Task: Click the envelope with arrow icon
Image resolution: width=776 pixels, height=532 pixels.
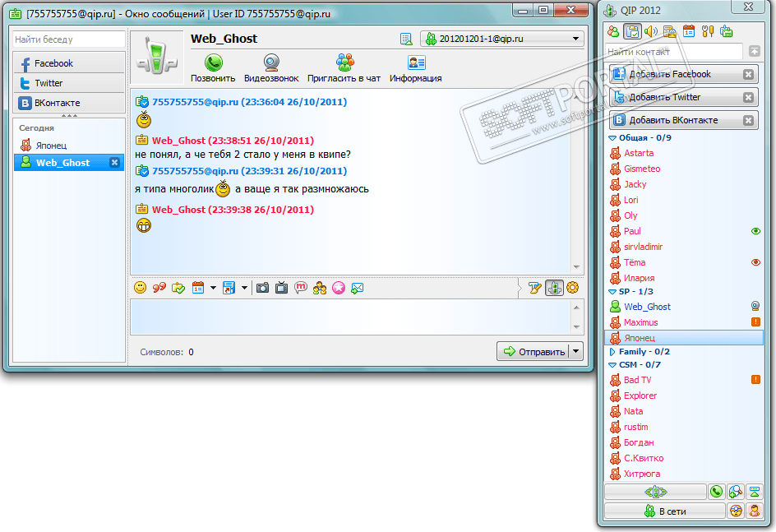Action: click(358, 288)
